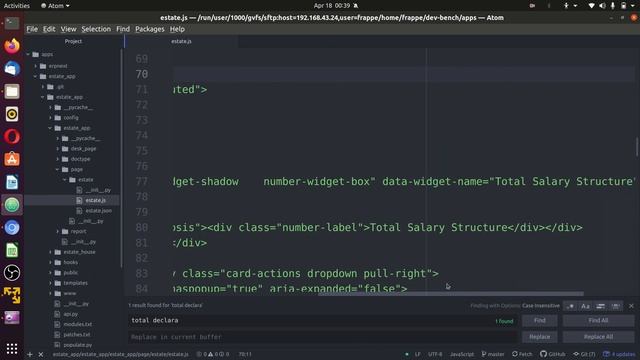This screenshot has height=360, width=640.
Task: Click the master git branch indicator
Action: [x=493, y=354]
